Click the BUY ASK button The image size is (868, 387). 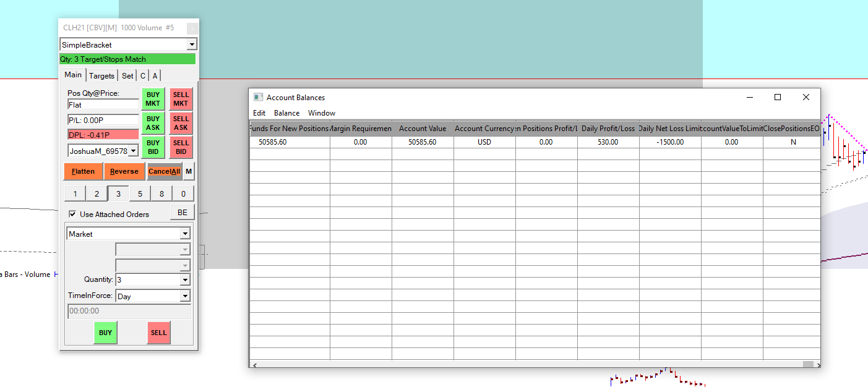pos(153,123)
